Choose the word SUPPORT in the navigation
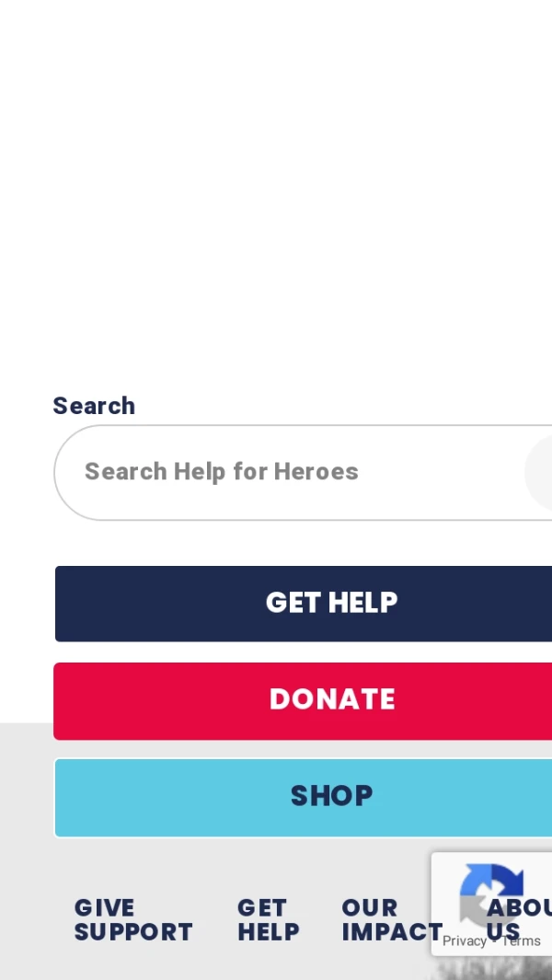The height and width of the screenshot is (980, 552). pyautogui.click(x=133, y=932)
